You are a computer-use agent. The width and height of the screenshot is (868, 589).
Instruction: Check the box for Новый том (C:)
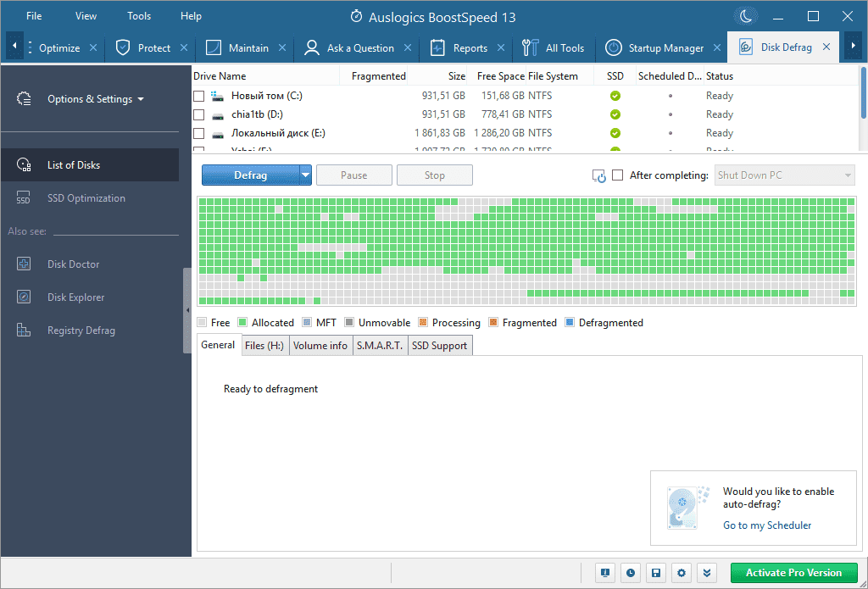click(x=198, y=97)
